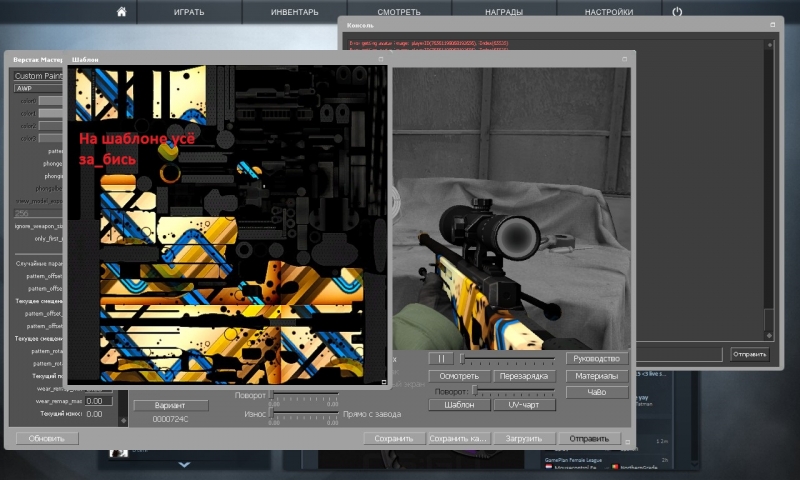Click the Сохранить button
The height and width of the screenshot is (480, 800).
click(x=394, y=438)
